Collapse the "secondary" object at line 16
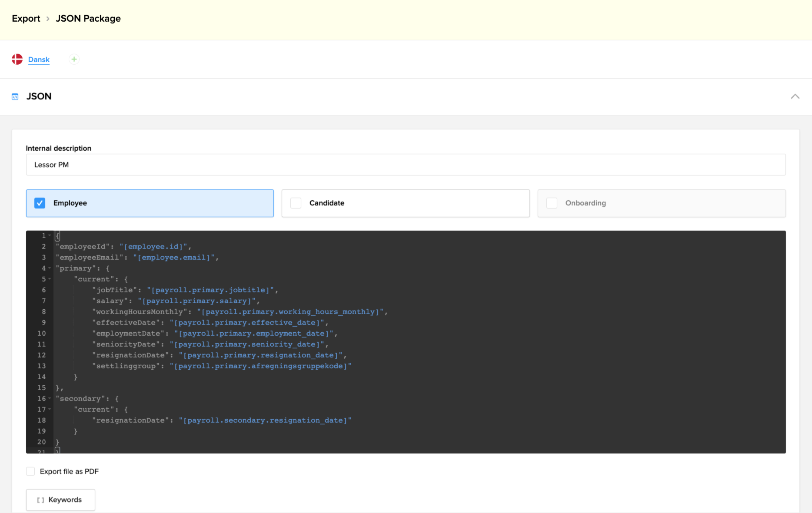 [x=50, y=399]
